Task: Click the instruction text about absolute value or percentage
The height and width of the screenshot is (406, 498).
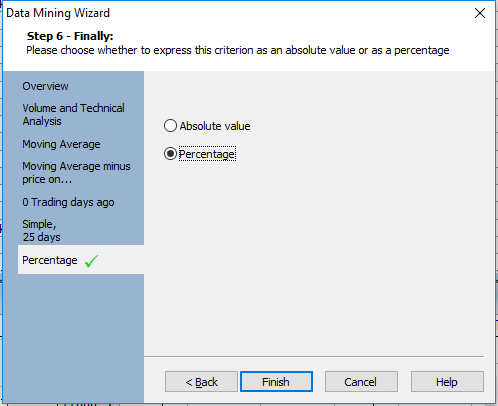Action: pyautogui.click(x=238, y=50)
